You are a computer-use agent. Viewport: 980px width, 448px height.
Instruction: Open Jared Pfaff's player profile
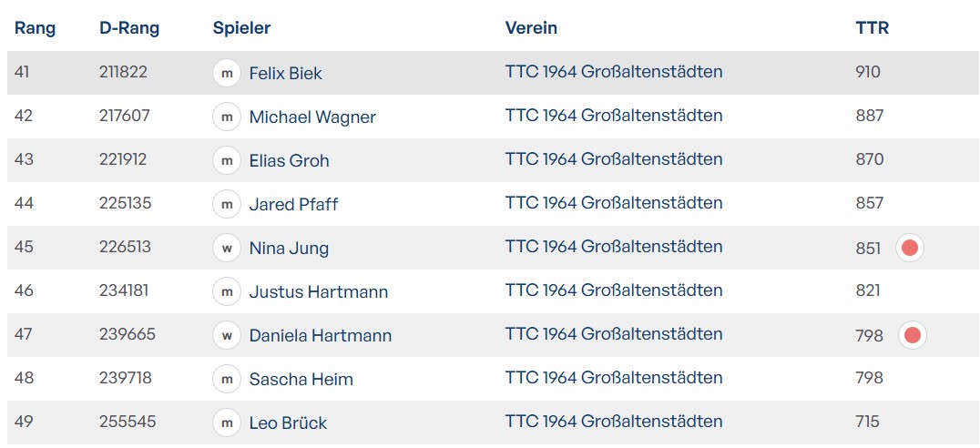pos(293,204)
